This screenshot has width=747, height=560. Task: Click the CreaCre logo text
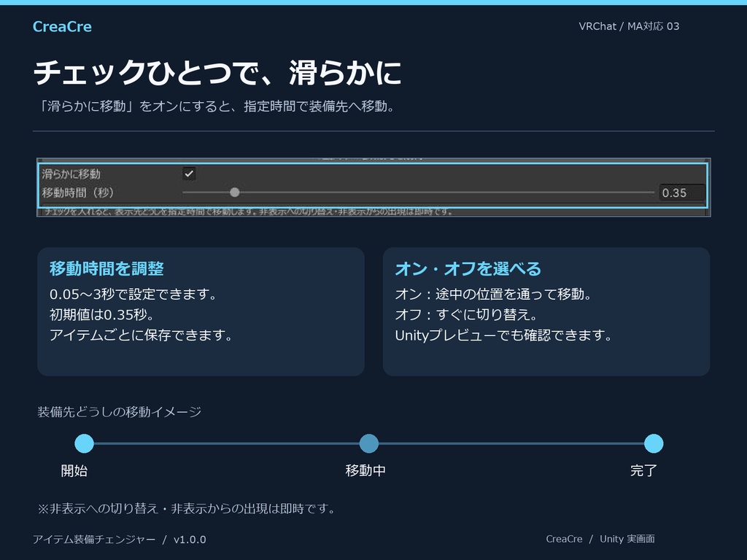point(62,27)
